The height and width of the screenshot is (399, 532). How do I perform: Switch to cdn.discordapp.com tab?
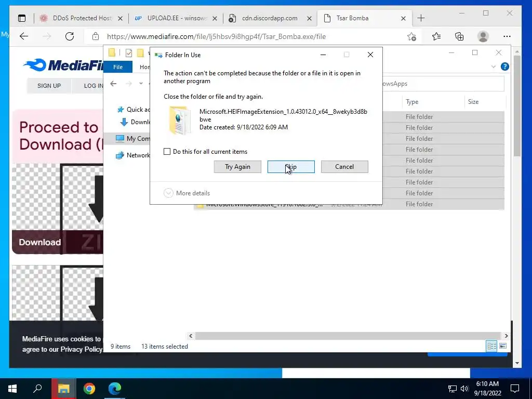(270, 18)
